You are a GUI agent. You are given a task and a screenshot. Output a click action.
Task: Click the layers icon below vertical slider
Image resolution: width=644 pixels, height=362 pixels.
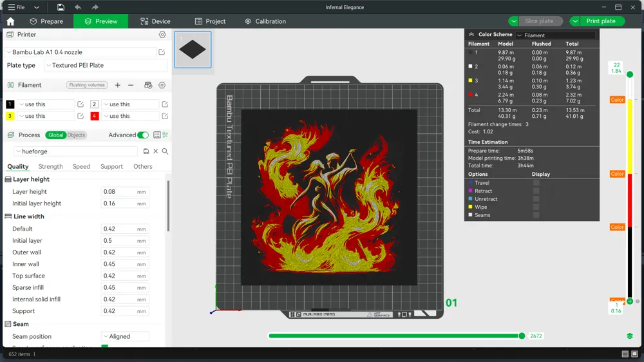tap(630, 336)
